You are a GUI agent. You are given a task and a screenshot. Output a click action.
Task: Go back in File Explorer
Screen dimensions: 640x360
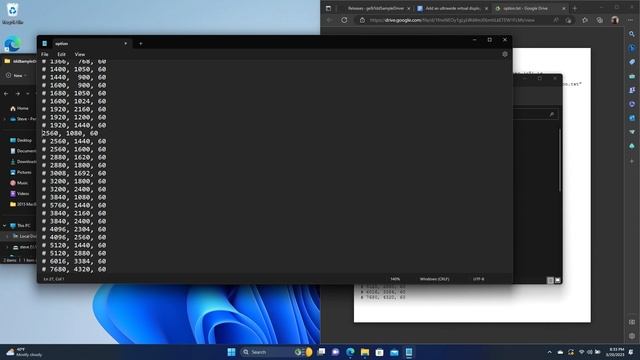pos(6,94)
